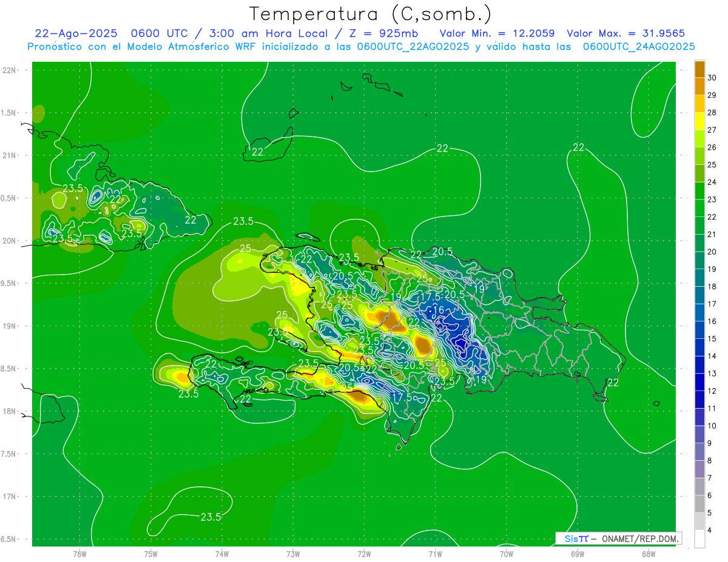Viewport: 728px width, 562px height.
Task: Pick the blue swatch between 15 and 16
Action: click(x=699, y=330)
